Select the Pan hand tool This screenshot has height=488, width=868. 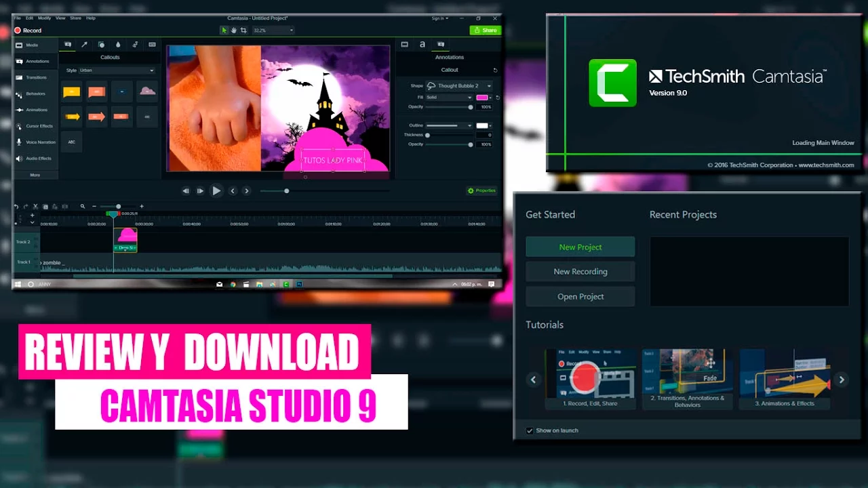click(x=234, y=30)
